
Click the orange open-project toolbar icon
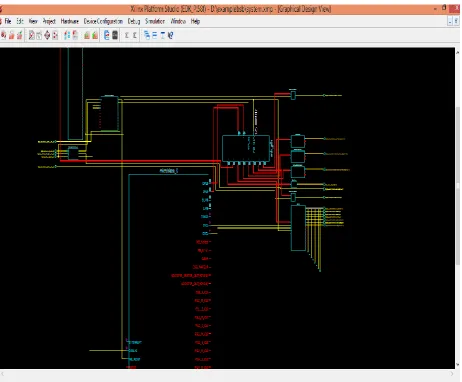pos(12,35)
